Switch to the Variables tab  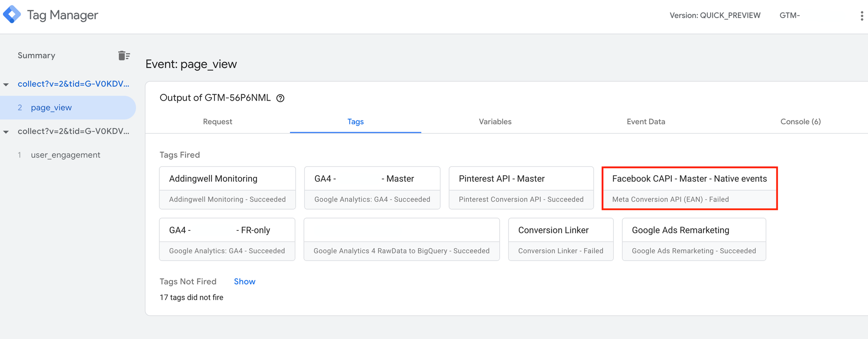tap(495, 121)
